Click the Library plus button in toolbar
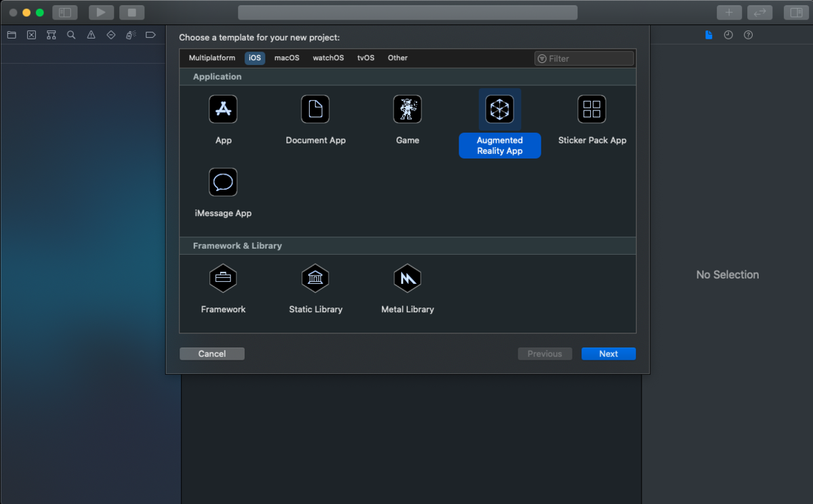Screen dimensions: 813x504 pos(729,12)
